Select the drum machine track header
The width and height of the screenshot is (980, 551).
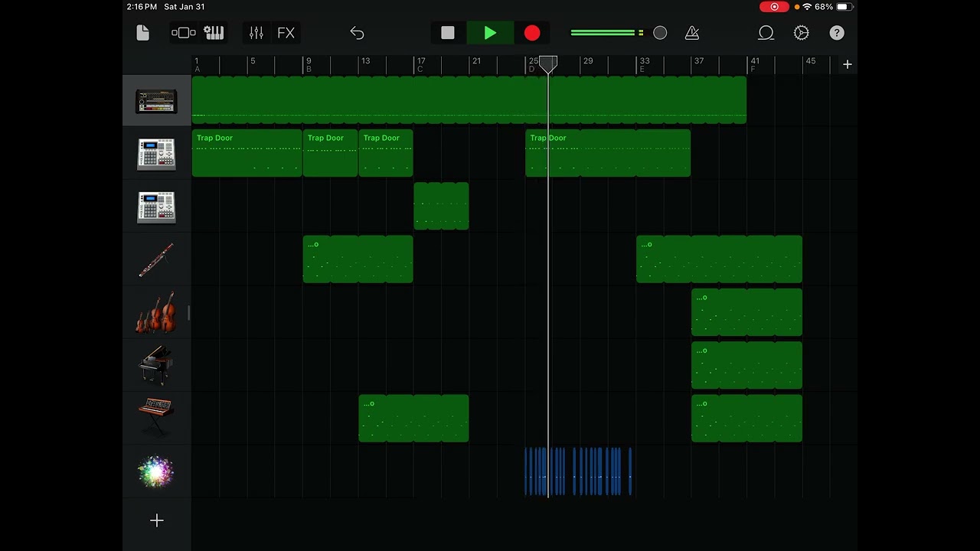156,101
